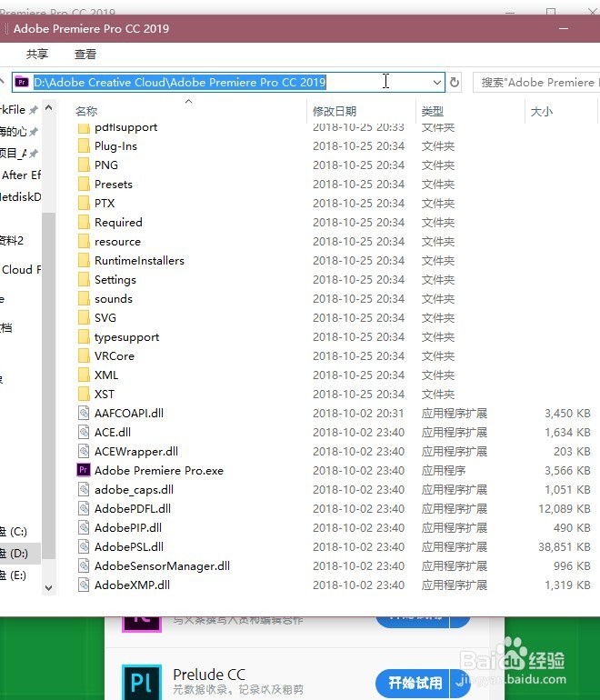Open the 查看 ribbon tab
600x700 pixels.
[x=85, y=54]
